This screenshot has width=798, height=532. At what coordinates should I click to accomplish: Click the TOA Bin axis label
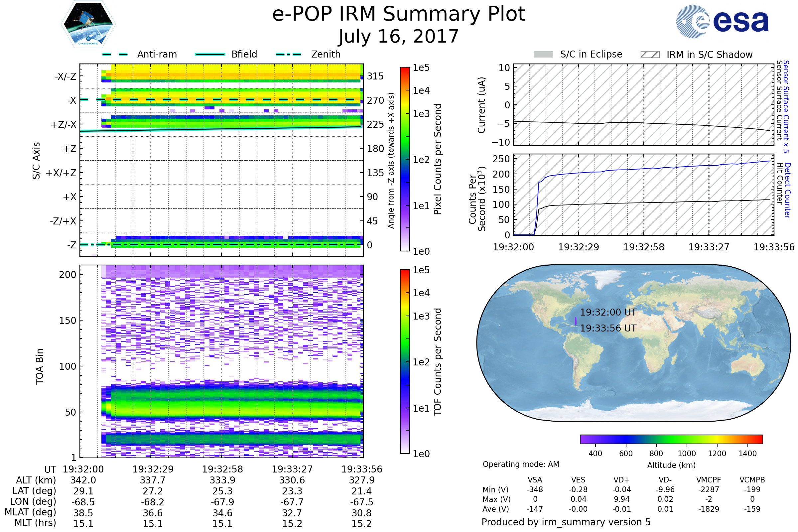(40, 366)
